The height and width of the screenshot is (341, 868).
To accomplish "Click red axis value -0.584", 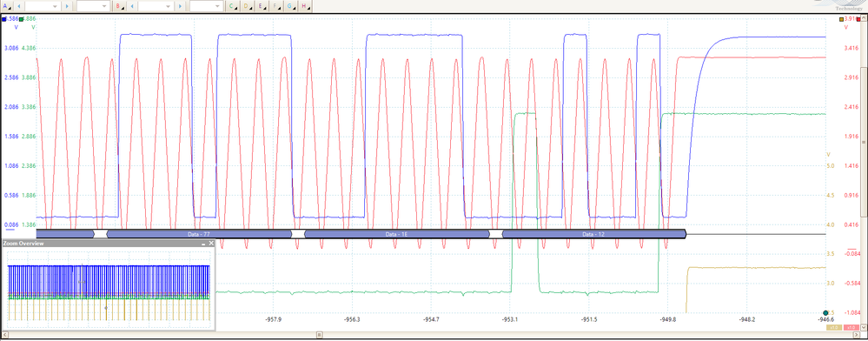I will pyautogui.click(x=851, y=284).
